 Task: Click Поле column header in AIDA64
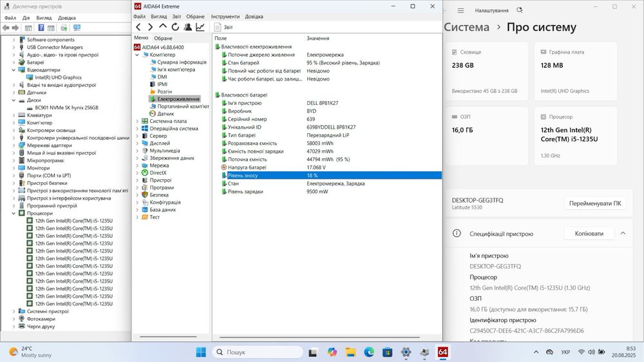click(220, 38)
